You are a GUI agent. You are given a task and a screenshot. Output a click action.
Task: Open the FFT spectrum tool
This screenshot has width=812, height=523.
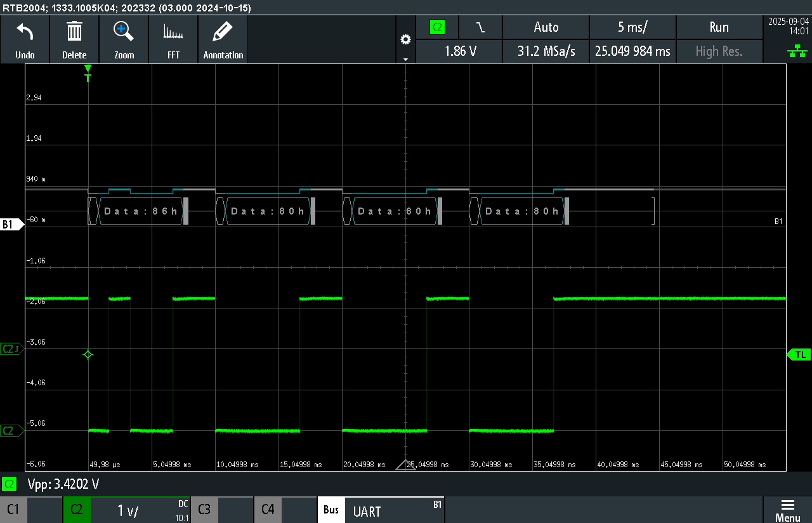(x=173, y=32)
